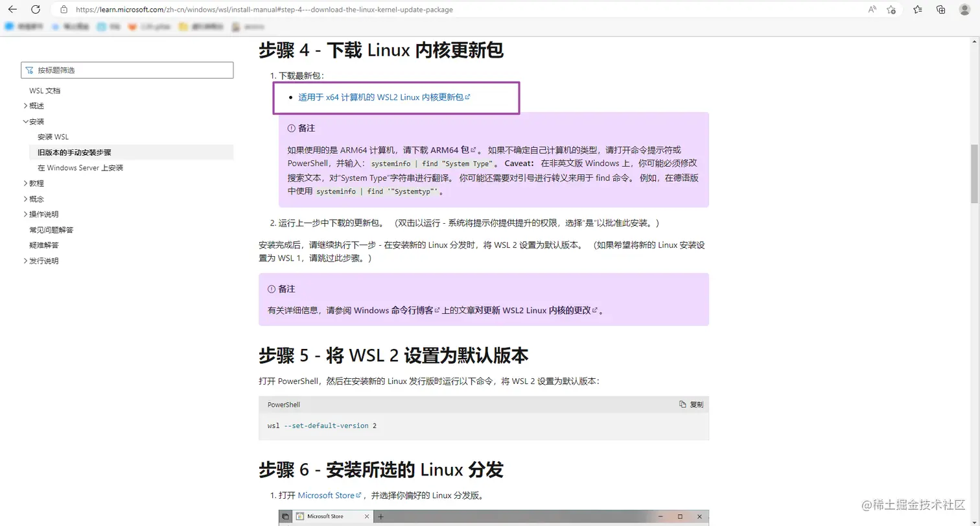Click the external-link icon after the WSL2 kernel update package link
The height and width of the screenshot is (526, 980).
[467, 97]
